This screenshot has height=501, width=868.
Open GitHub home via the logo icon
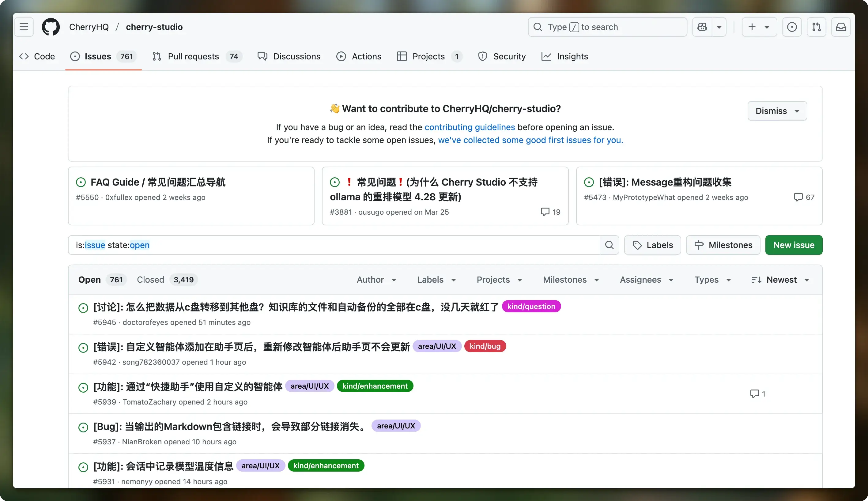50,27
